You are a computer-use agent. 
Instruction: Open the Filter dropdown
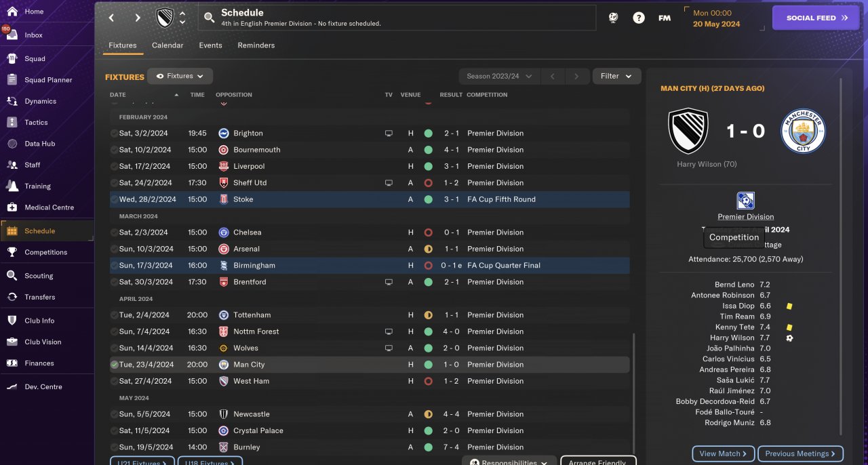tap(616, 77)
